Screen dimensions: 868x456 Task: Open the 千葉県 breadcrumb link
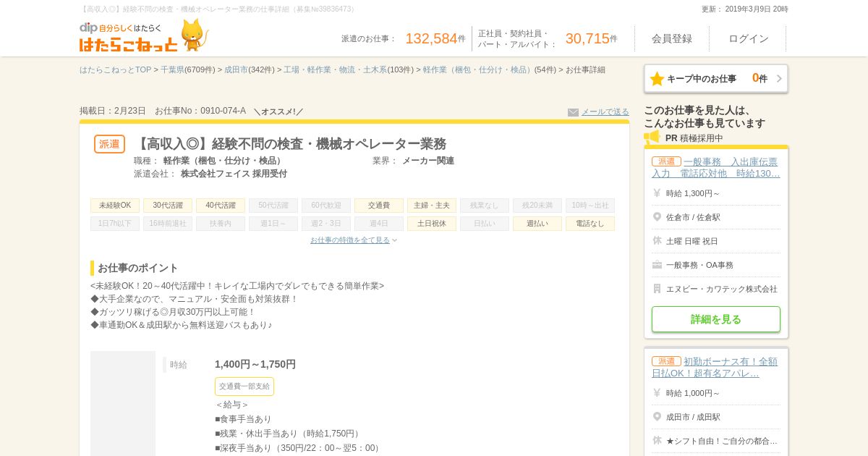(172, 70)
